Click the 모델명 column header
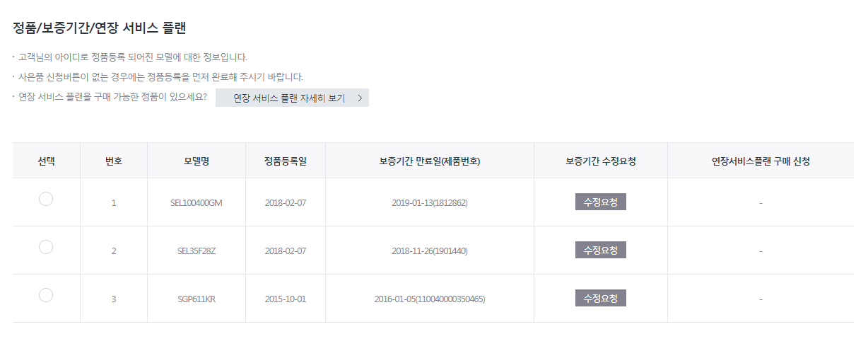This screenshot has width=868, height=351. tap(197, 161)
